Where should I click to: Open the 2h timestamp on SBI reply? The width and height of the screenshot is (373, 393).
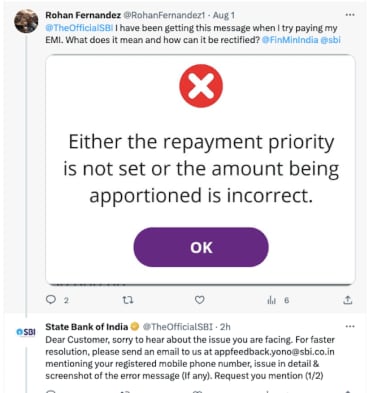pyautogui.click(x=225, y=327)
